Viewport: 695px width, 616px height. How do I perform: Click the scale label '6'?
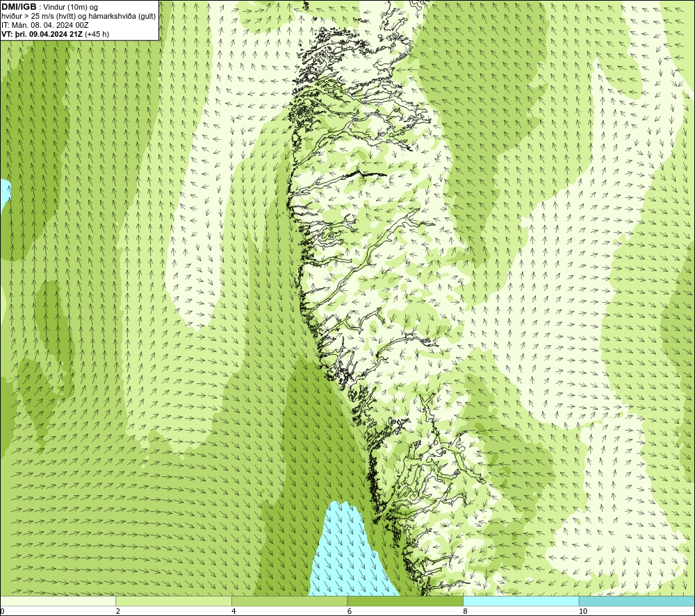350,611
